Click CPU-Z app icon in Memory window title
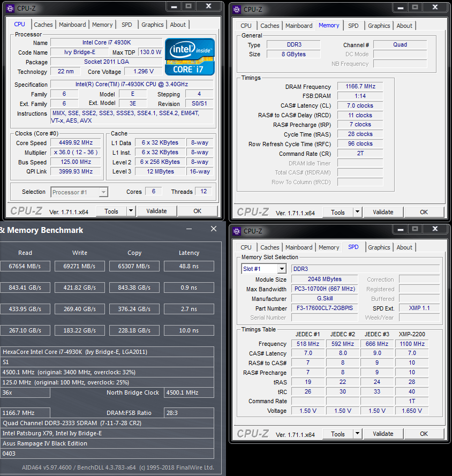Image resolution: width=452 pixels, height=476 pixels. point(237,10)
